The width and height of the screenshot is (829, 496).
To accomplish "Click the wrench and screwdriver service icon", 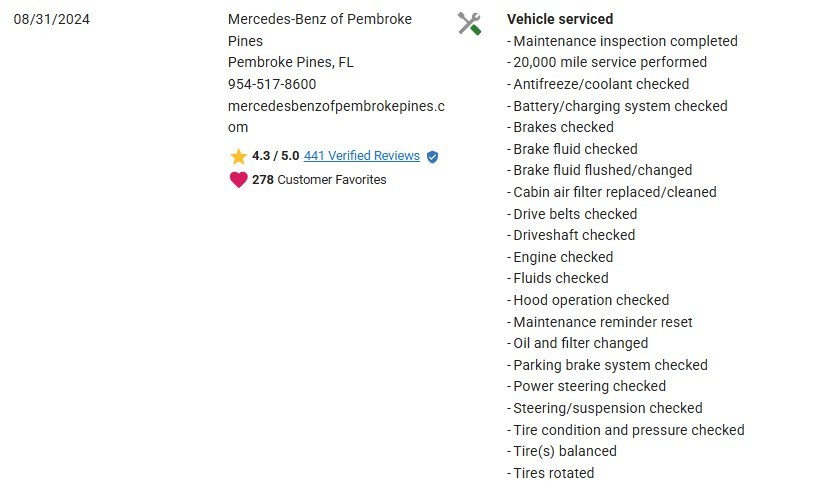I will pos(469,24).
